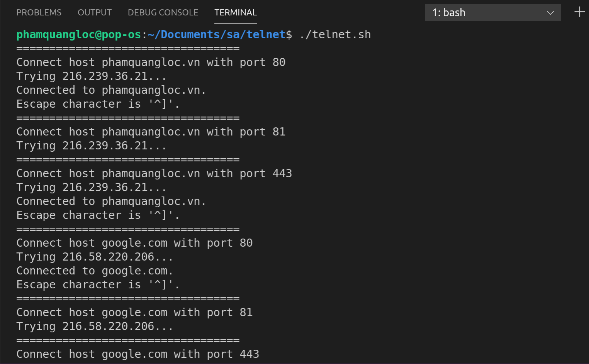
Task: Open the OUTPUT panel tab
Action: click(x=94, y=12)
